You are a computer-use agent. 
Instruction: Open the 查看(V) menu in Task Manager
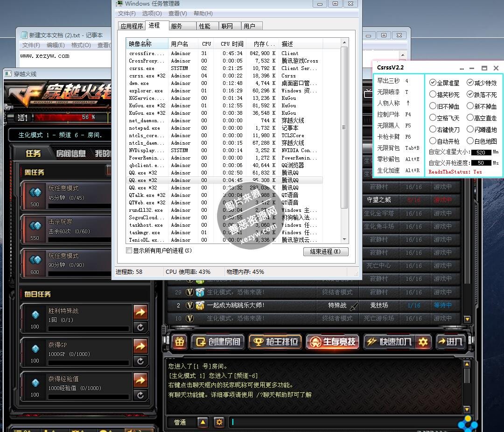click(x=177, y=14)
